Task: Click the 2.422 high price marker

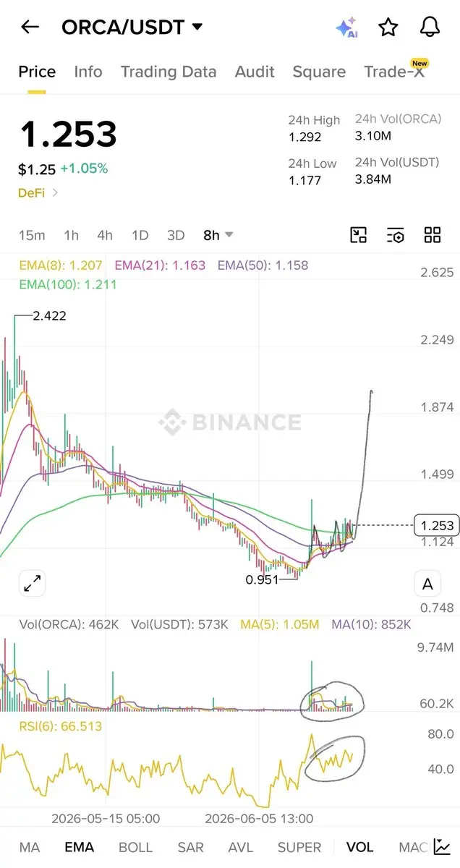Action: click(49, 315)
